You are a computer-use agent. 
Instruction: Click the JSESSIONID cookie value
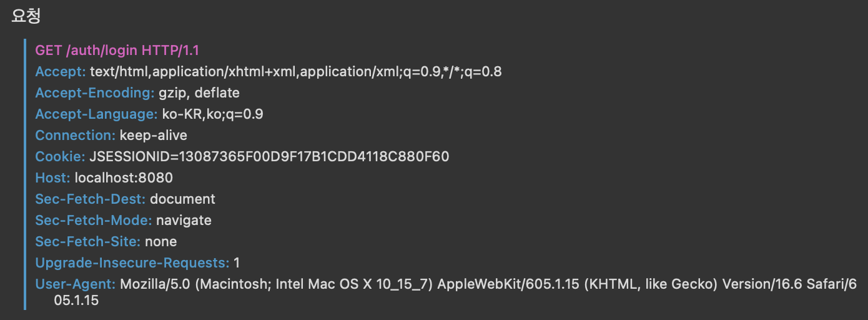pyautogui.click(x=269, y=157)
